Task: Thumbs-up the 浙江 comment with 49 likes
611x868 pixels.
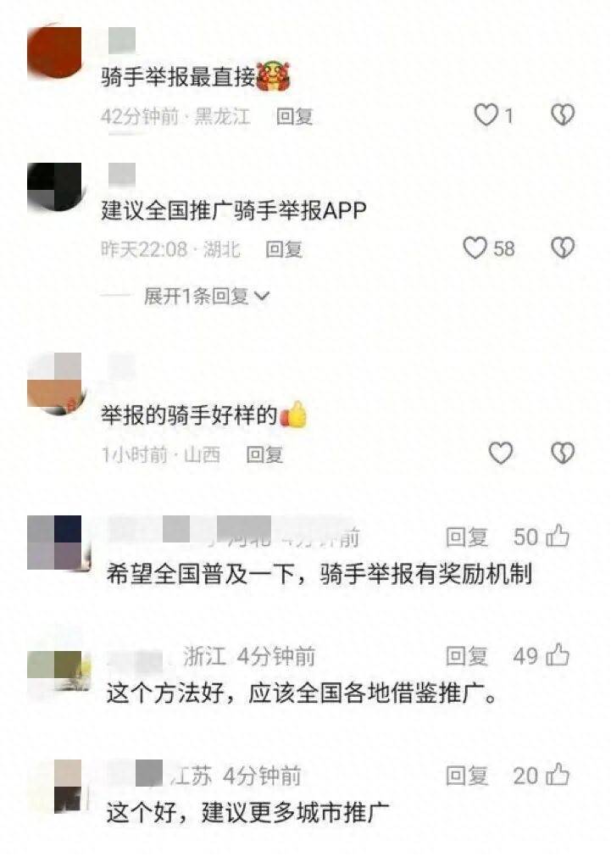Action: tap(558, 655)
